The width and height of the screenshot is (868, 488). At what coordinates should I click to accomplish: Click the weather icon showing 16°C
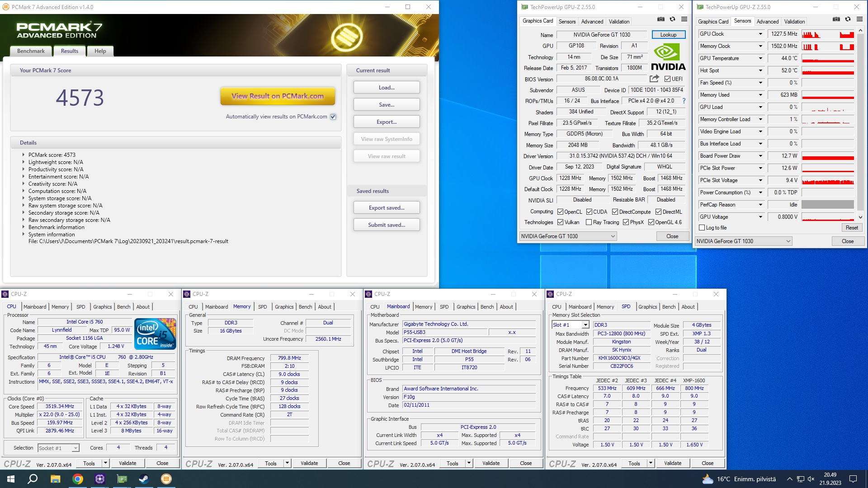coord(707,479)
